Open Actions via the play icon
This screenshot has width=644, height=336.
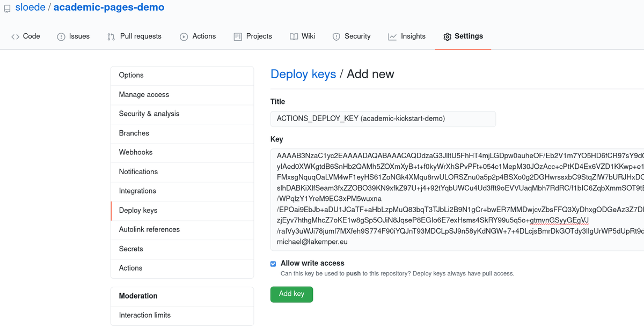[182, 36]
